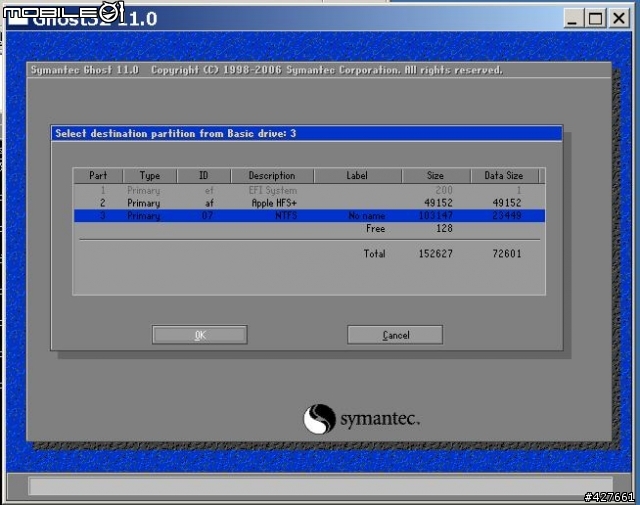Close the Ghost32 11.0 window
The width and height of the screenshot is (640, 505).
[x=619, y=18]
